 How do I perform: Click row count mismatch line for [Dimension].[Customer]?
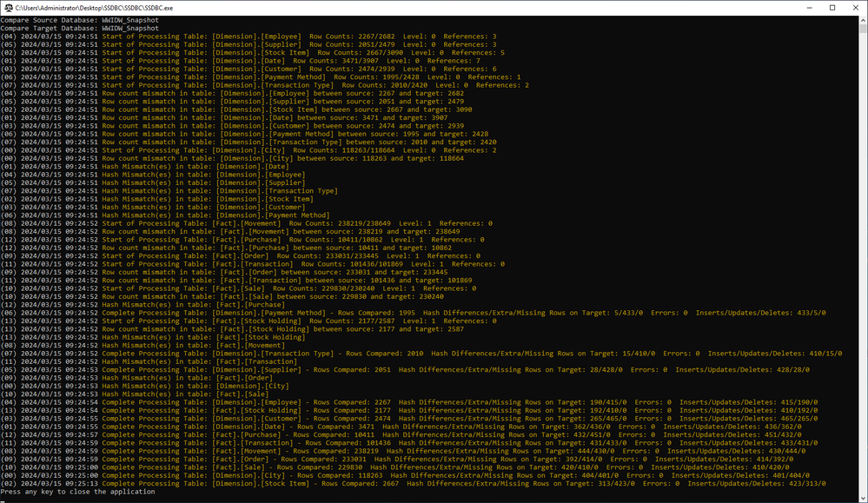233,126
